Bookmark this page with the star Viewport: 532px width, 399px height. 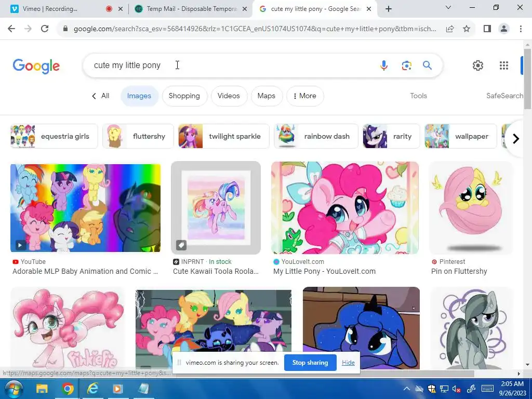tap(467, 29)
